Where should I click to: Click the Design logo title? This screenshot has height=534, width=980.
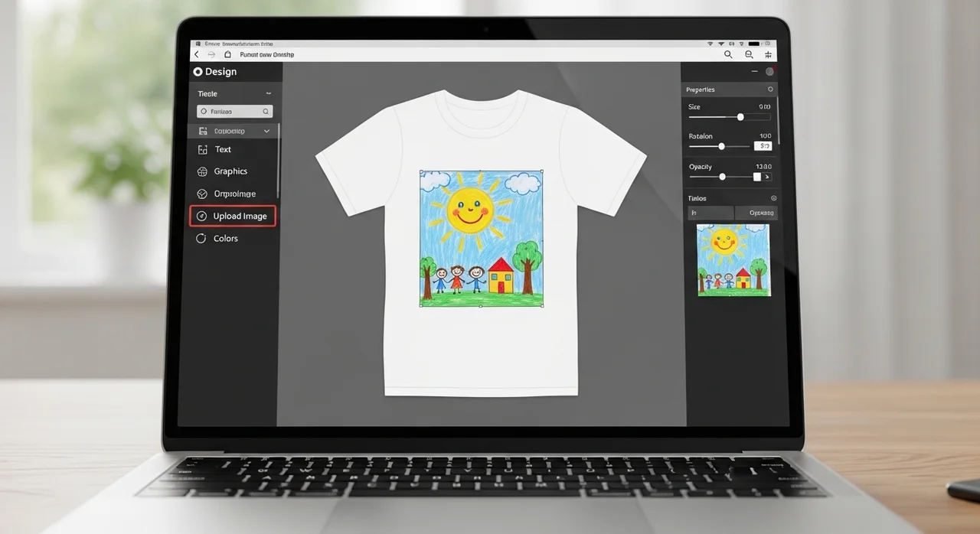[x=215, y=72]
